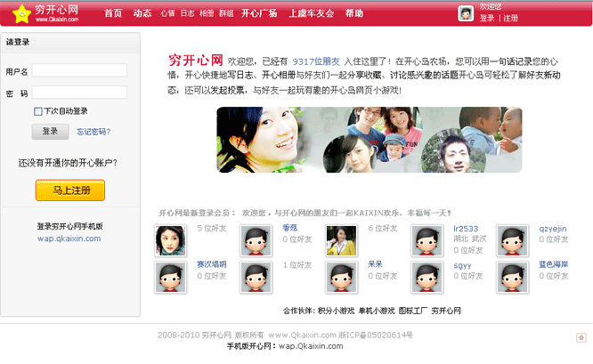This screenshot has width=593, height=364.
Task: Click the yellow star Qkaixin logo
Action: (x=21, y=14)
